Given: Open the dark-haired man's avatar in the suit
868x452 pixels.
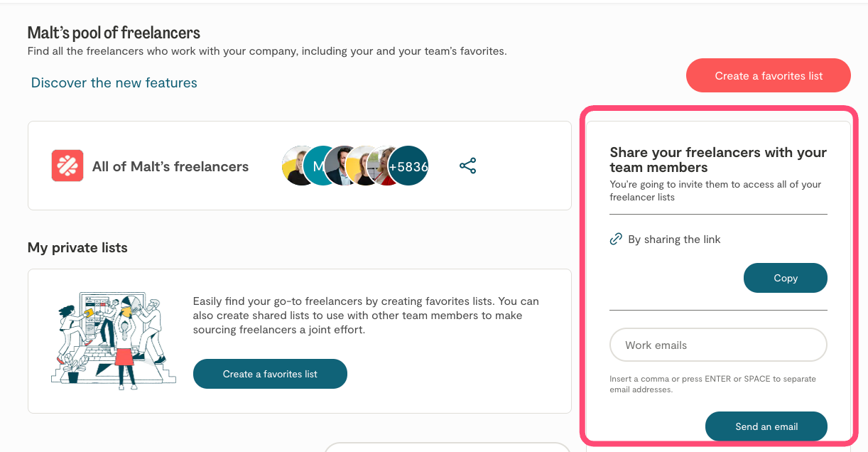Looking at the screenshot, I should pos(344,166).
